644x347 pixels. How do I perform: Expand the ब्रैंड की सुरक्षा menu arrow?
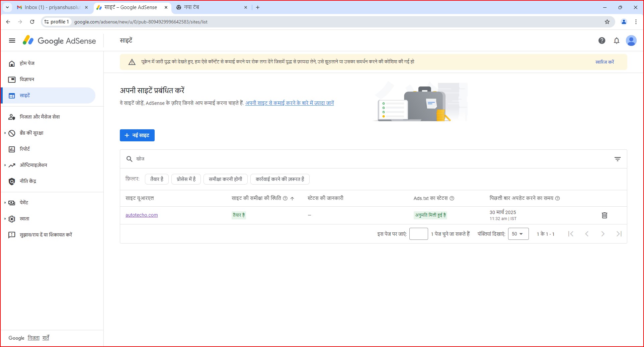coord(5,133)
